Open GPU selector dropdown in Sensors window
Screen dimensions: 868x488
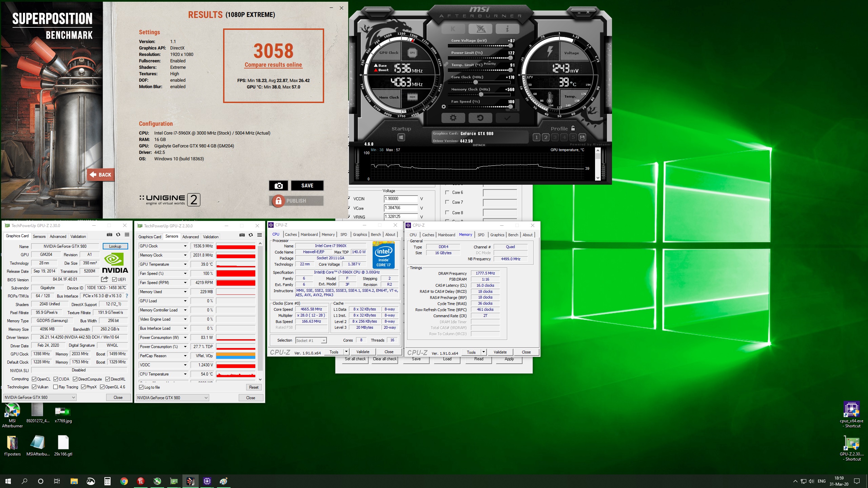click(x=172, y=398)
